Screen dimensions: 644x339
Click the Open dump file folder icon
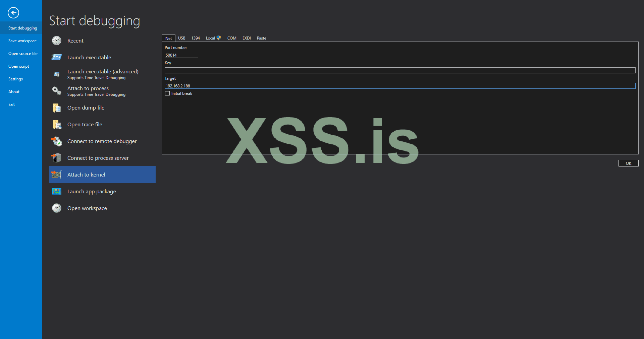[x=57, y=108]
